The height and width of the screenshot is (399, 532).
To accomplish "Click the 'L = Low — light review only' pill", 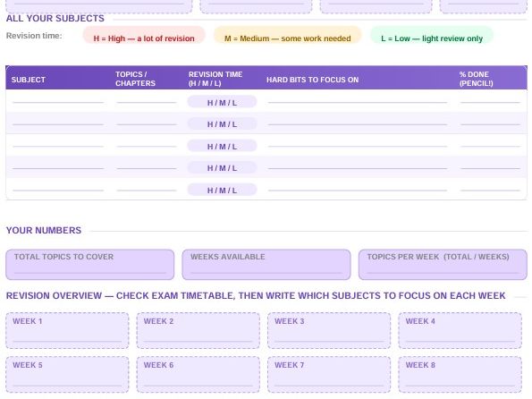I will [432, 35].
